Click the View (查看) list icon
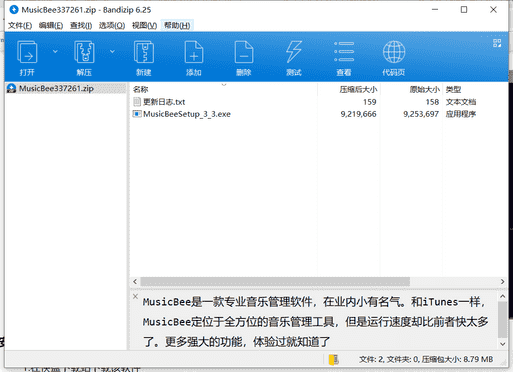 point(344,52)
